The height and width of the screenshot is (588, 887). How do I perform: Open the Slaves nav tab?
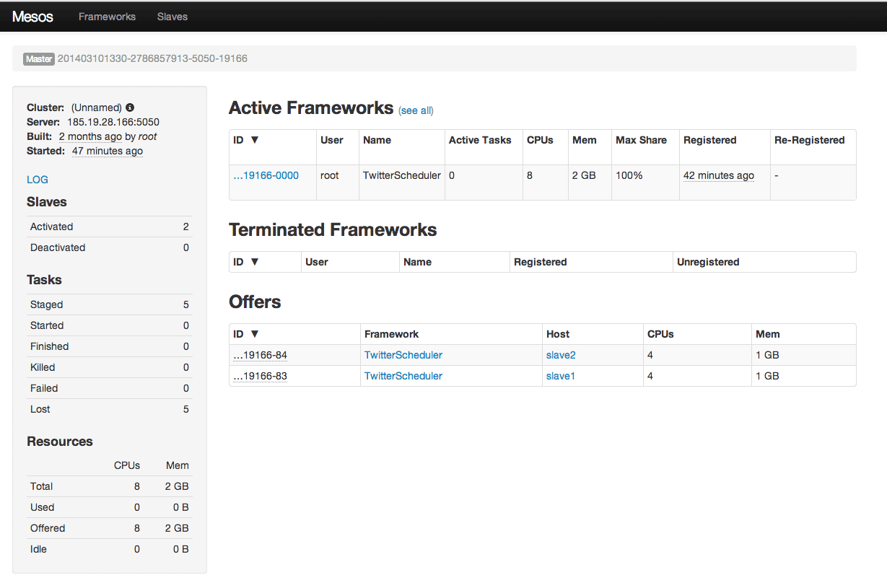point(172,17)
